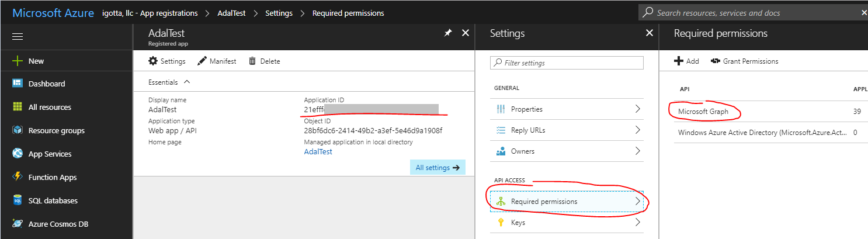Select the Windows Azure Active Directory row
The width and height of the screenshot is (868, 239).
tap(771, 133)
